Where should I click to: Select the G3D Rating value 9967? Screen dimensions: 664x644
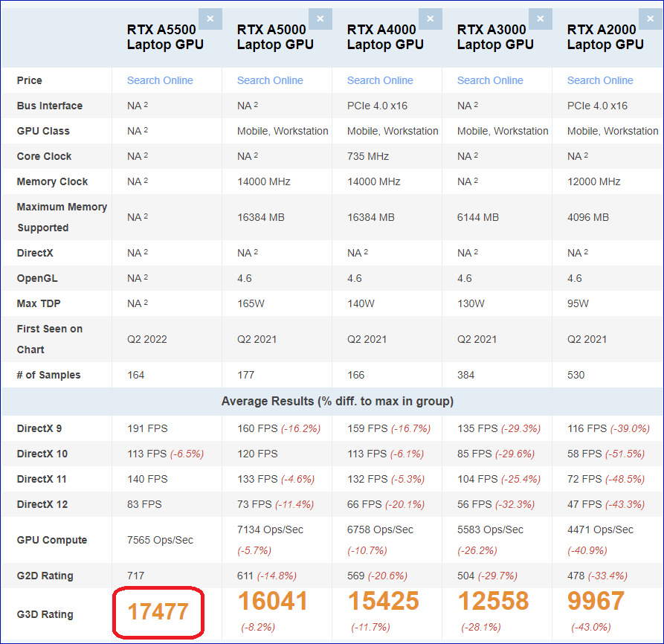pyautogui.click(x=596, y=601)
